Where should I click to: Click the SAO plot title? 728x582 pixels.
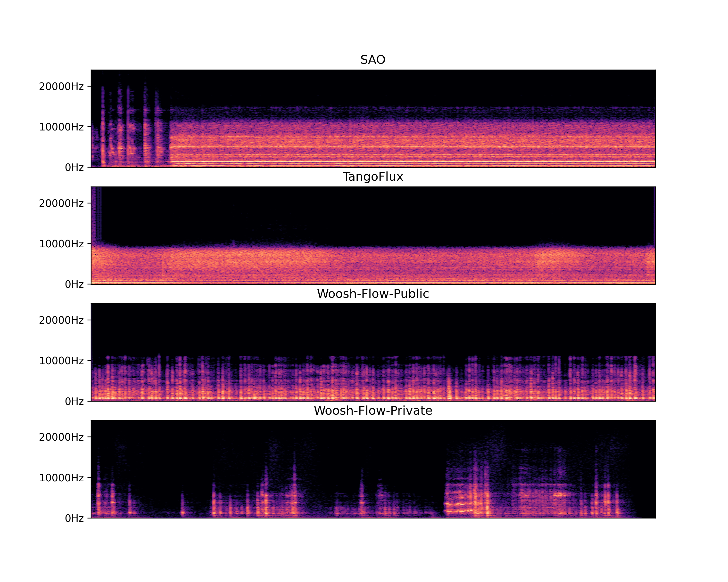pyautogui.click(x=373, y=60)
